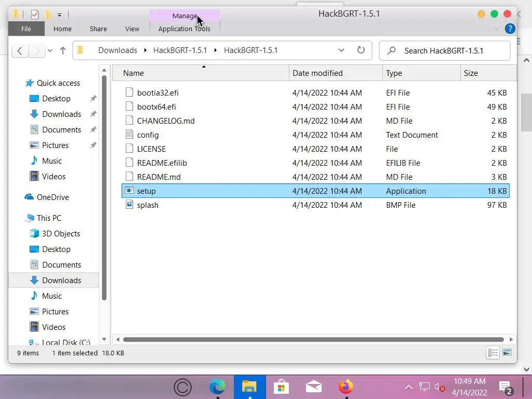Sort by Name column header

[x=201, y=73]
